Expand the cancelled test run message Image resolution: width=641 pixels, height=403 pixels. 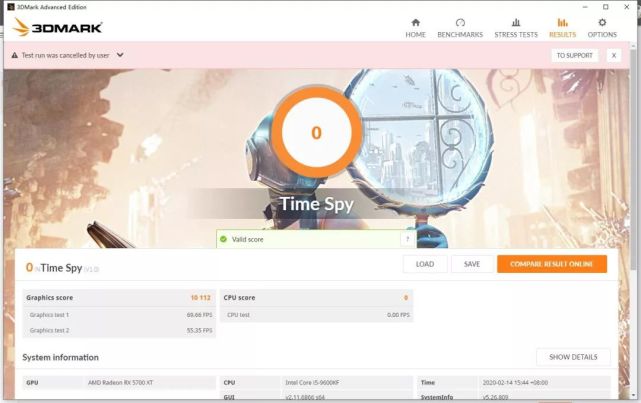click(x=120, y=55)
